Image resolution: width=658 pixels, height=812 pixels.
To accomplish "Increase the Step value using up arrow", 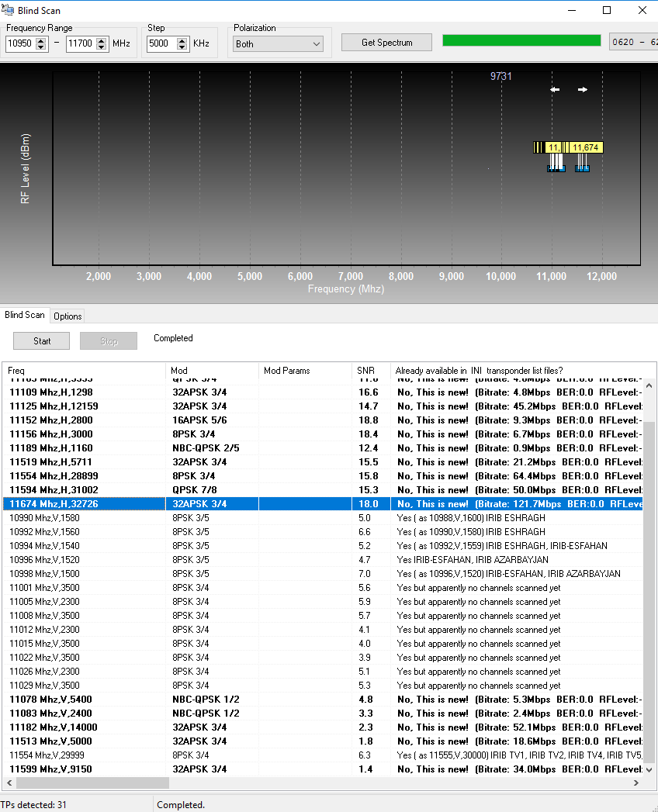I will pyautogui.click(x=183, y=40).
